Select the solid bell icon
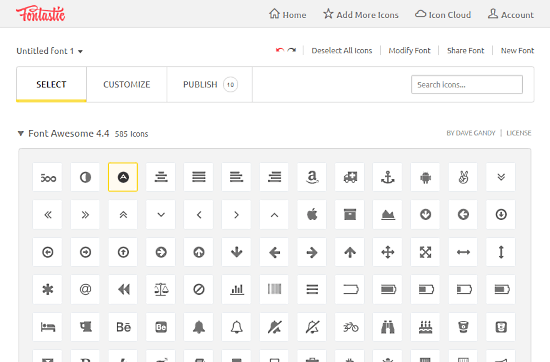The image size is (550, 362). [x=199, y=327]
